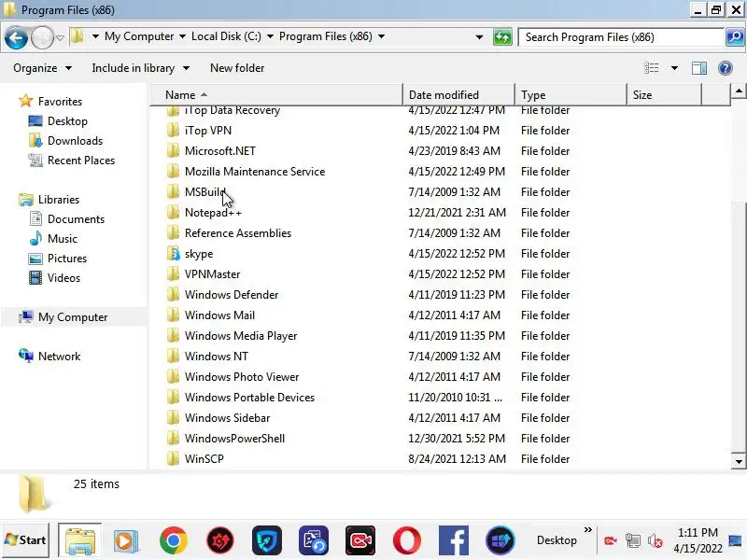
Task: Open Recent Places in navigation pane
Action: [81, 160]
